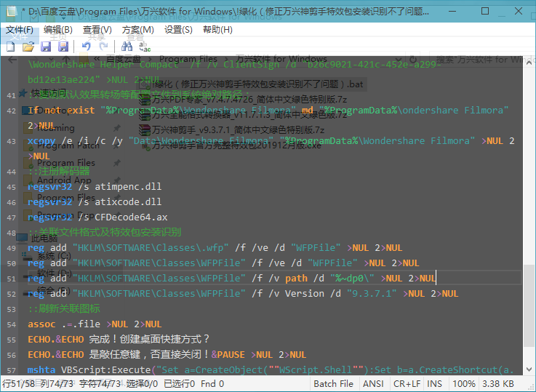Viewport: 536px width, 392px height.
Task: Click the vertical scrollbar up arrow
Action: pos(529,62)
